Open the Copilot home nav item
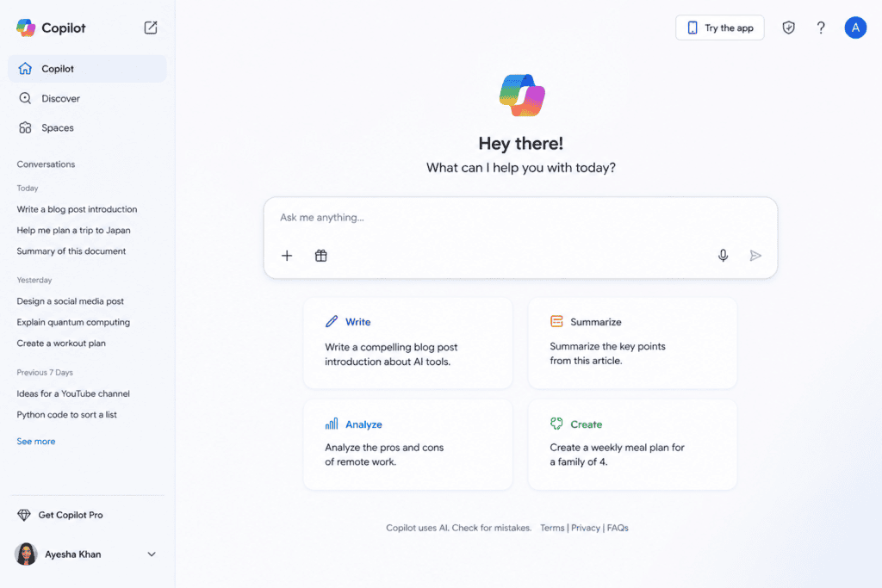 click(87, 69)
